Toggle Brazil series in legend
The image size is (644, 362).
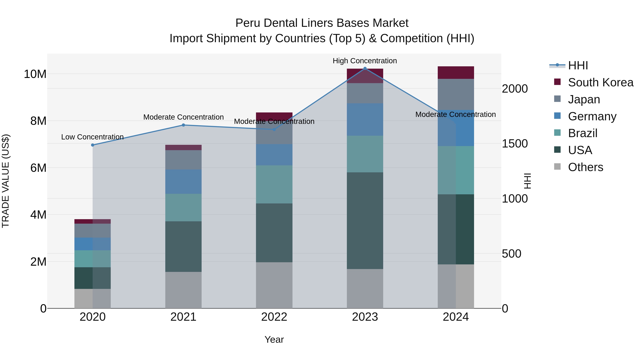click(x=576, y=133)
